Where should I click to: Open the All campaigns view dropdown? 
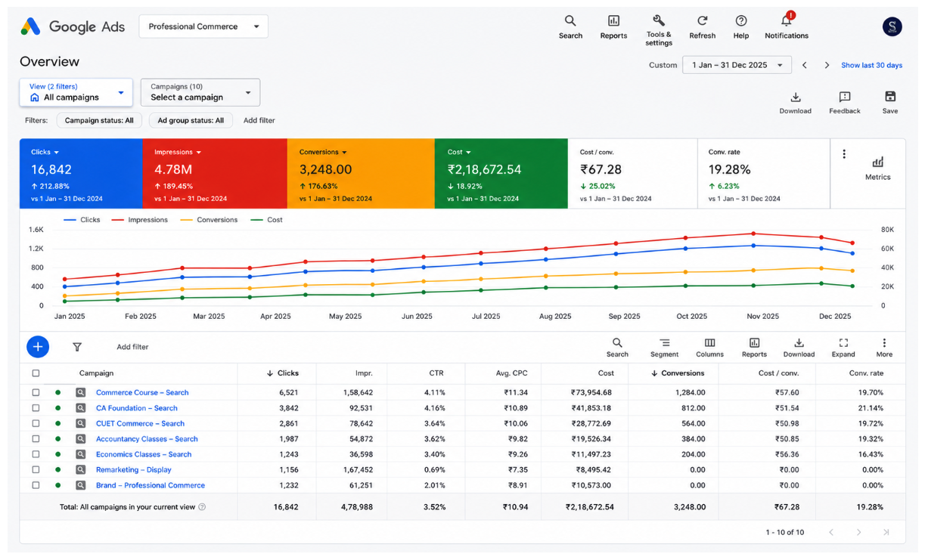pyautogui.click(x=76, y=92)
